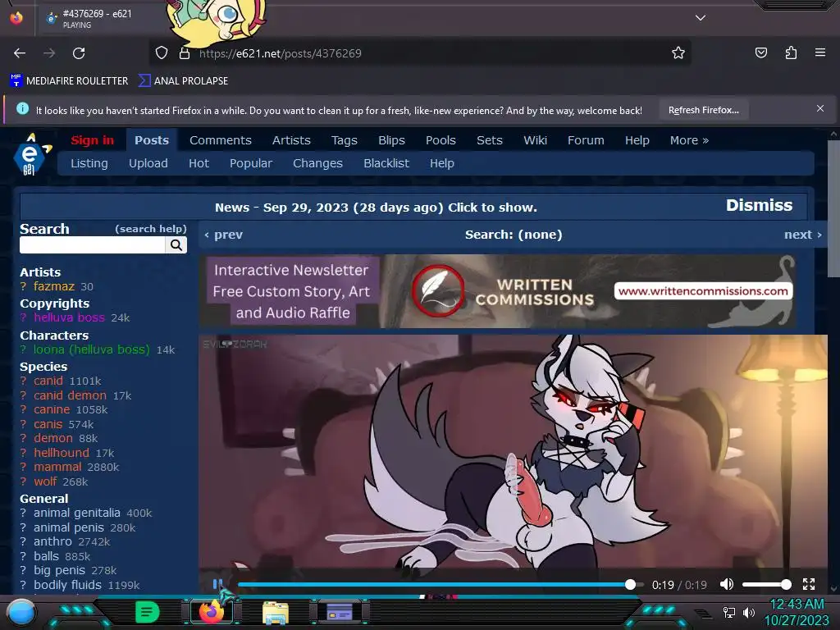Click the Sign in link
Image resolution: width=840 pixels, height=630 pixels.
[92, 140]
